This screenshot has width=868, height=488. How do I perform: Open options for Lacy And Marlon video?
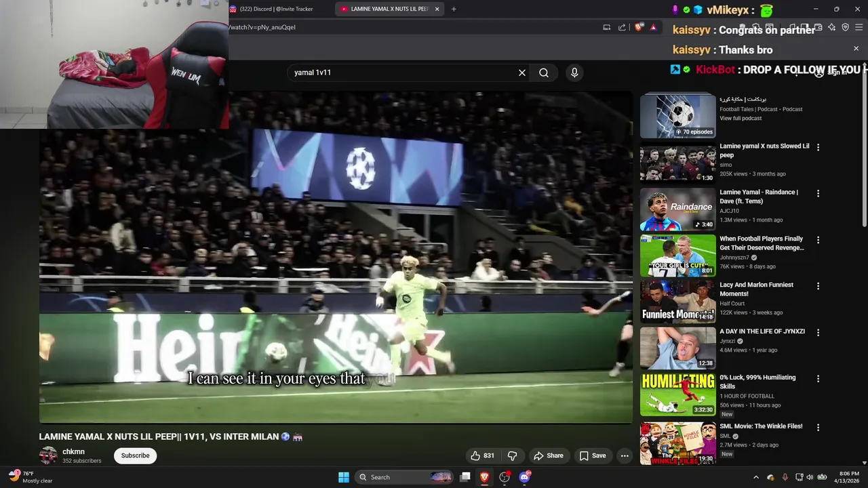(x=818, y=286)
